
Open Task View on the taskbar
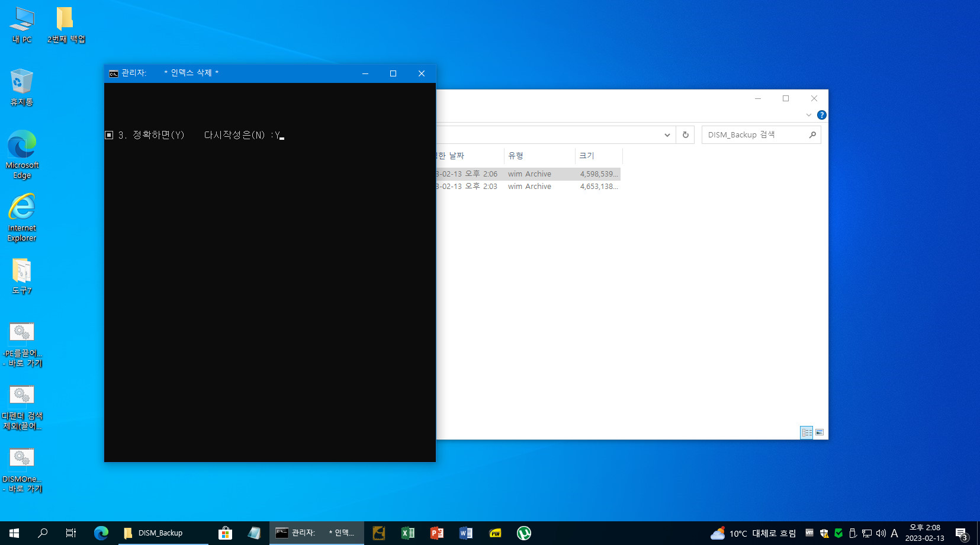point(71,533)
